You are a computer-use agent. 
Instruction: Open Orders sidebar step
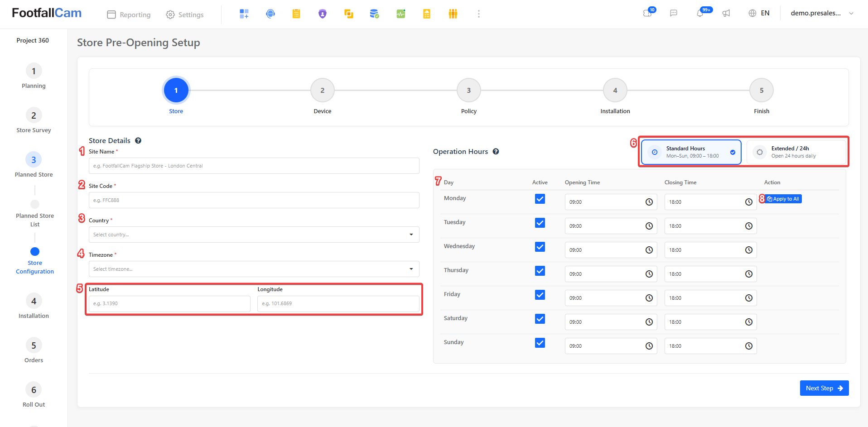coord(34,350)
